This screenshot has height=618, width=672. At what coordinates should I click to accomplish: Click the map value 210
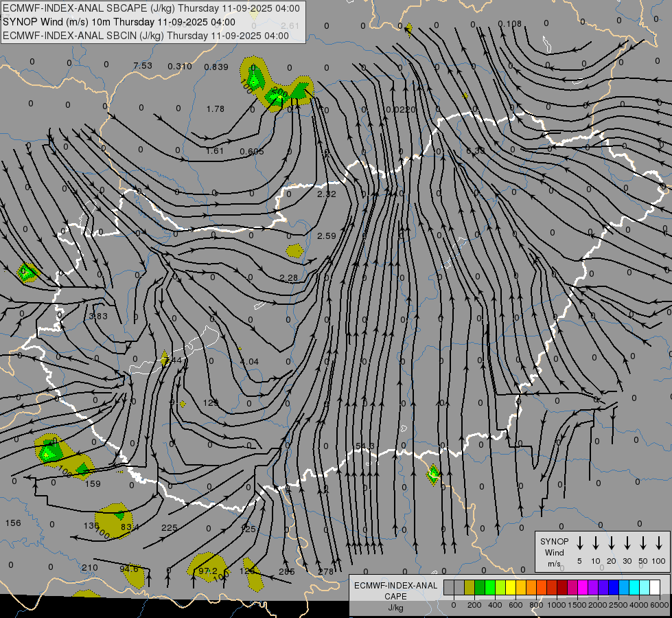(89, 568)
